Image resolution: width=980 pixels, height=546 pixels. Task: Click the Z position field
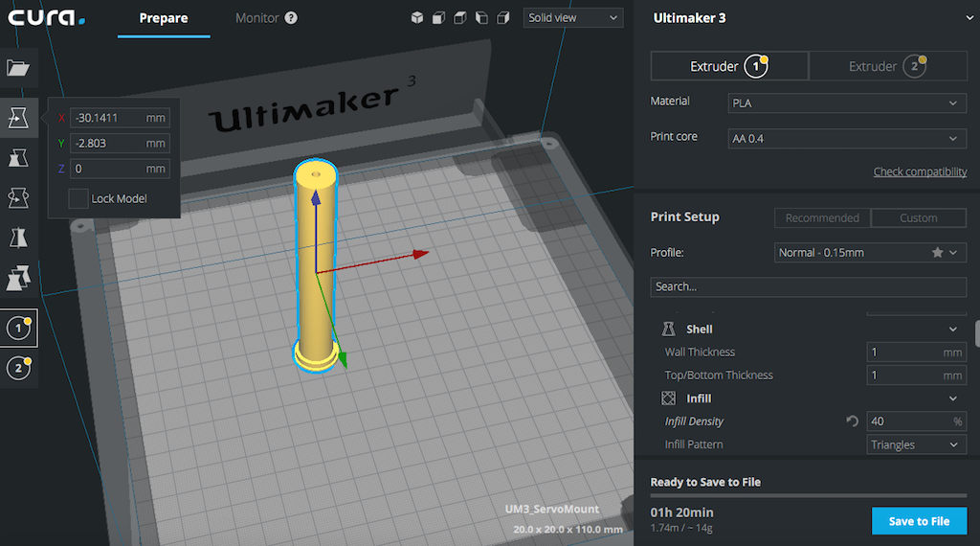[120, 169]
